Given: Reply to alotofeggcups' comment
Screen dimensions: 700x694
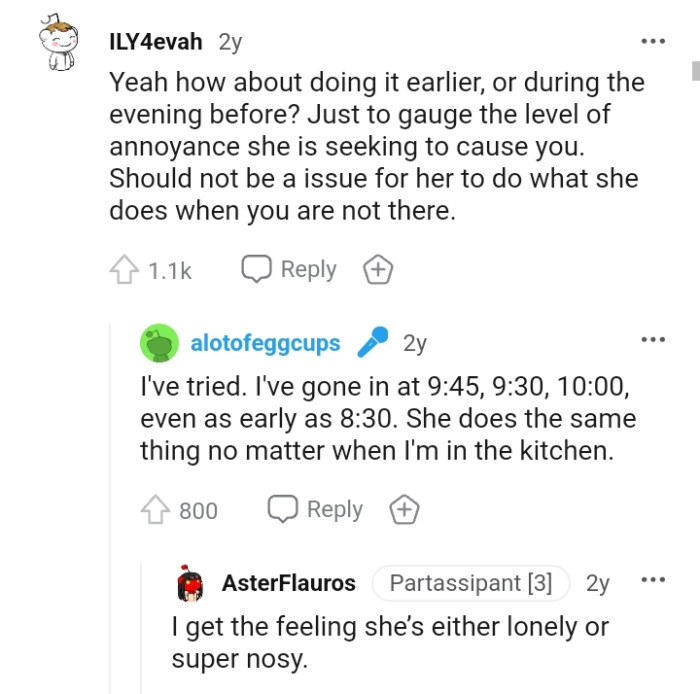Looking at the screenshot, I should 316,509.
